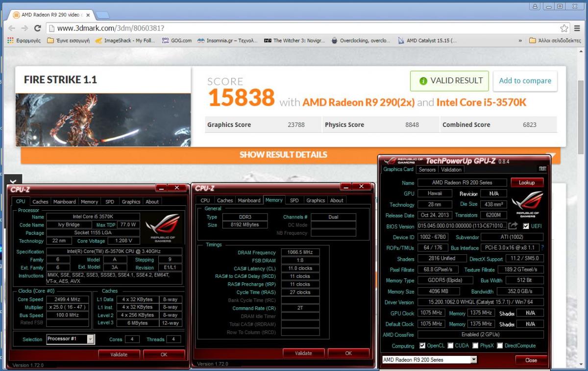Click Close button in GPU-Z
The image size is (588, 371).
tap(531, 360)
